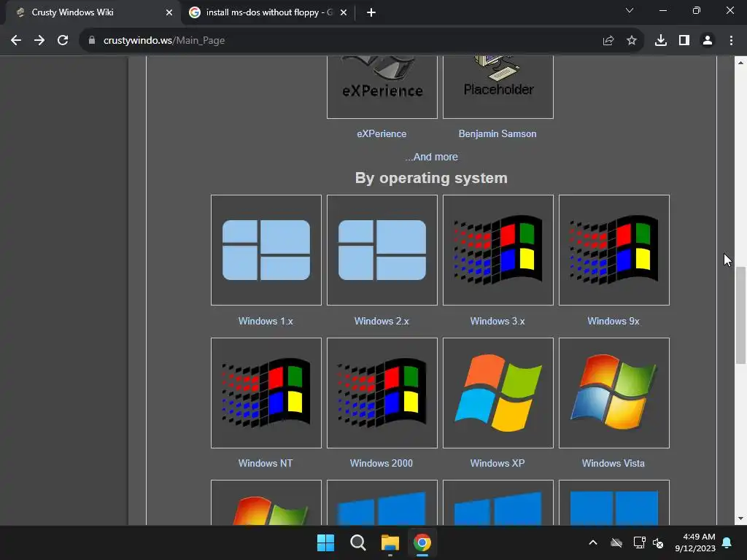747x560 pixels.
Task: Open the Windows Start menu
Action: (x=326, y=542)
